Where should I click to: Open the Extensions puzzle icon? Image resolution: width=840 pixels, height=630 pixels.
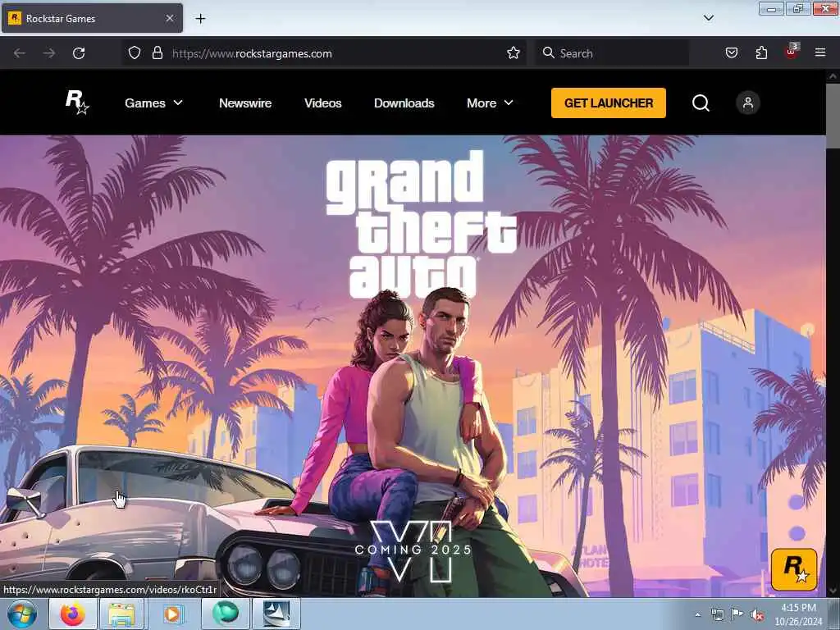tap(761, 52)
